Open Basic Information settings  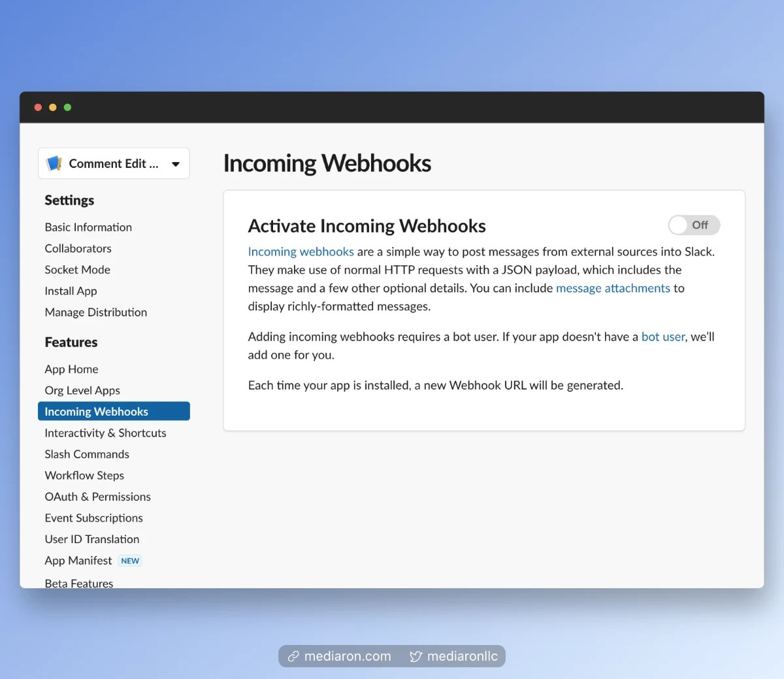88,227
